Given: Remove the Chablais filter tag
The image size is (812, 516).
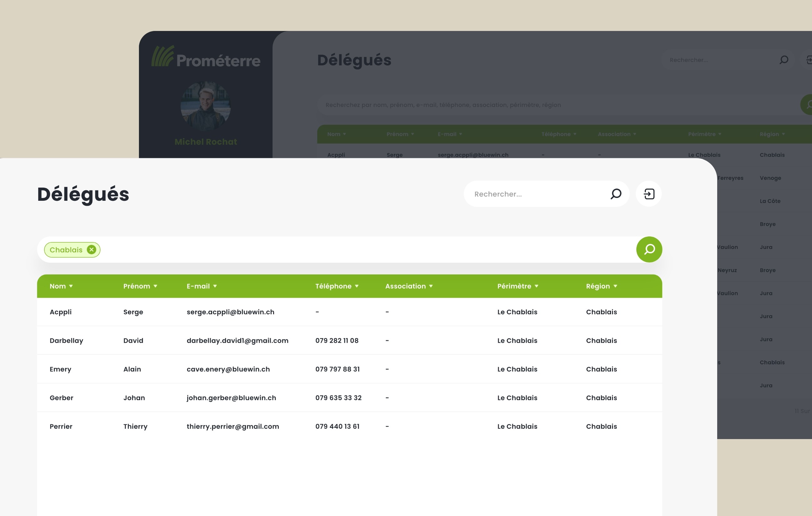Looking at the screenshot, I should pyautogui.click(x=91, y=250).
